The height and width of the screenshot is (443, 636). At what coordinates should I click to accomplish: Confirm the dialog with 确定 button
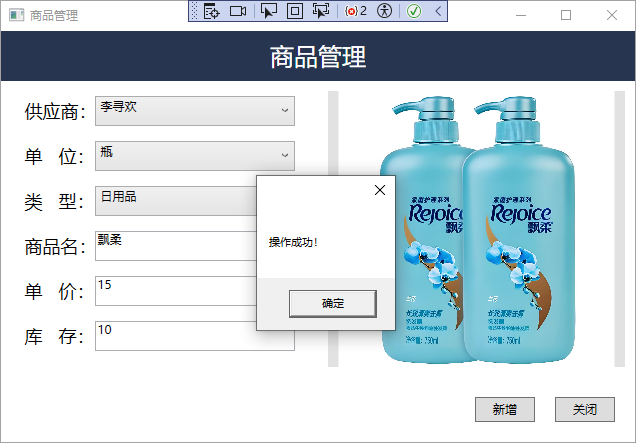333,303
